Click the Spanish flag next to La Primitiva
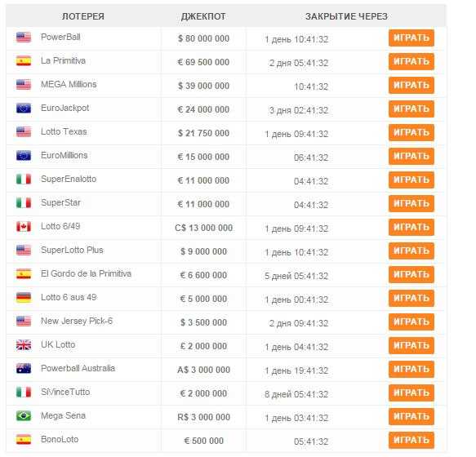Viewport: 476px width, 457px height. click(x=24, y=60)
